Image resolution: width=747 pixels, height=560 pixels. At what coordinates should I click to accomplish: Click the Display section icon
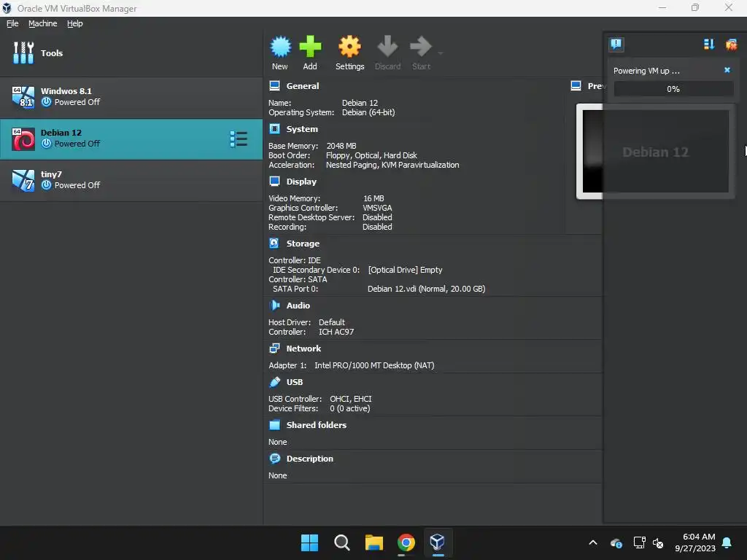pos(274,182)
